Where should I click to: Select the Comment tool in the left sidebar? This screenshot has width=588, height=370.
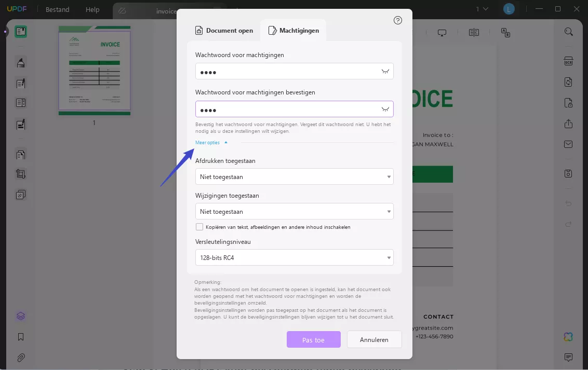pyautogui.click(x=20, y=62)
